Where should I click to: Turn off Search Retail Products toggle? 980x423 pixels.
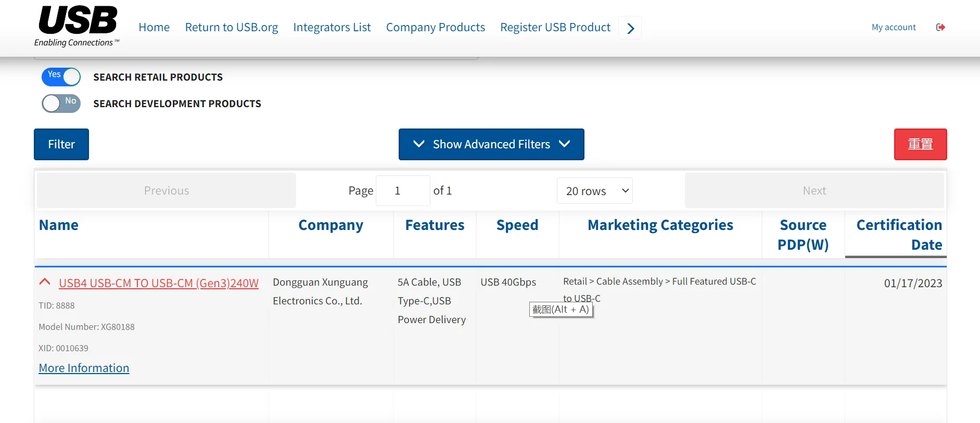tap(61, 77)
